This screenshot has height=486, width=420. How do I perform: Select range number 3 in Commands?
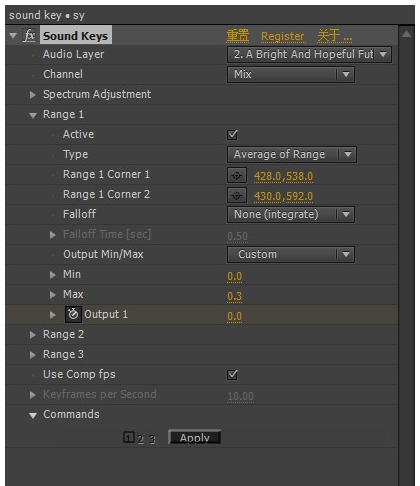152,439
